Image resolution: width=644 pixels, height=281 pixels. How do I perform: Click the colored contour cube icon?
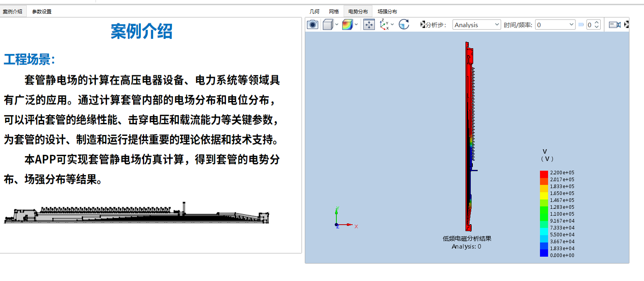pyautogui.click(x=347, y=25)
